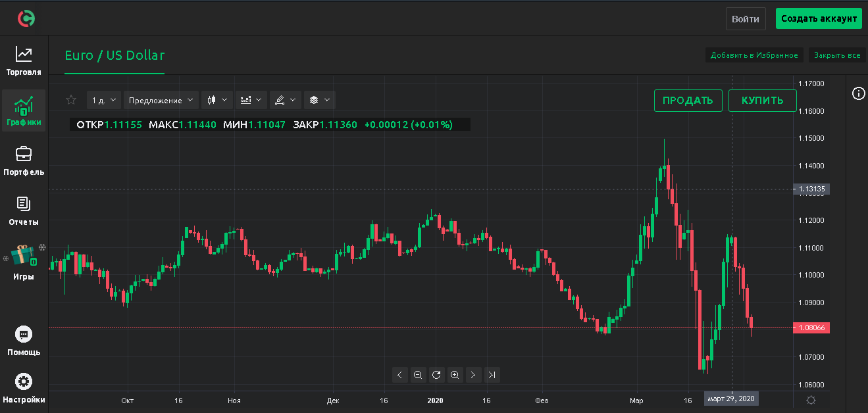868x413 pixels.
Task: Click the Окт time axis label
Action: click(128, 401)
